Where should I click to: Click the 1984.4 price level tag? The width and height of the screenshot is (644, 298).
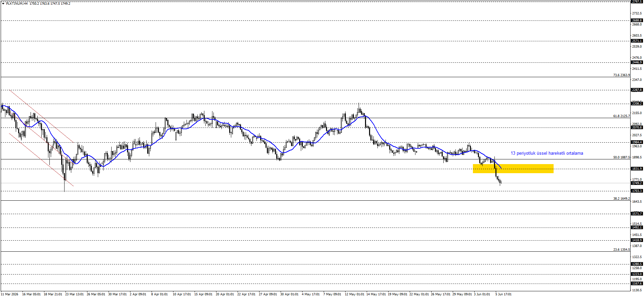[x=637, y=142]
